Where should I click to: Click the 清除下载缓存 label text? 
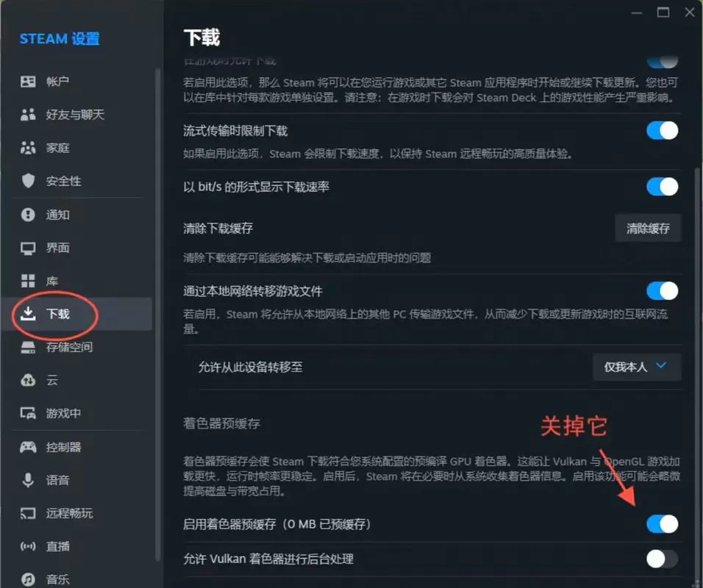tap(218, 229)
